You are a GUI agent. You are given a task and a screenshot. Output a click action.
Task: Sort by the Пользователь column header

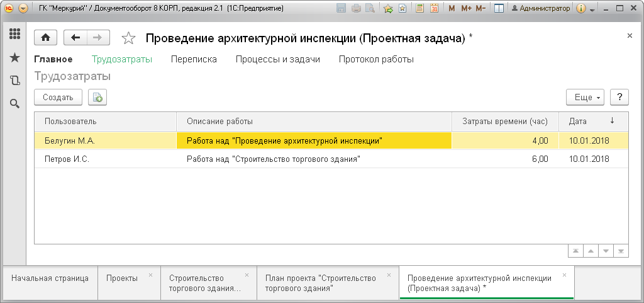(x=105, y=122)
